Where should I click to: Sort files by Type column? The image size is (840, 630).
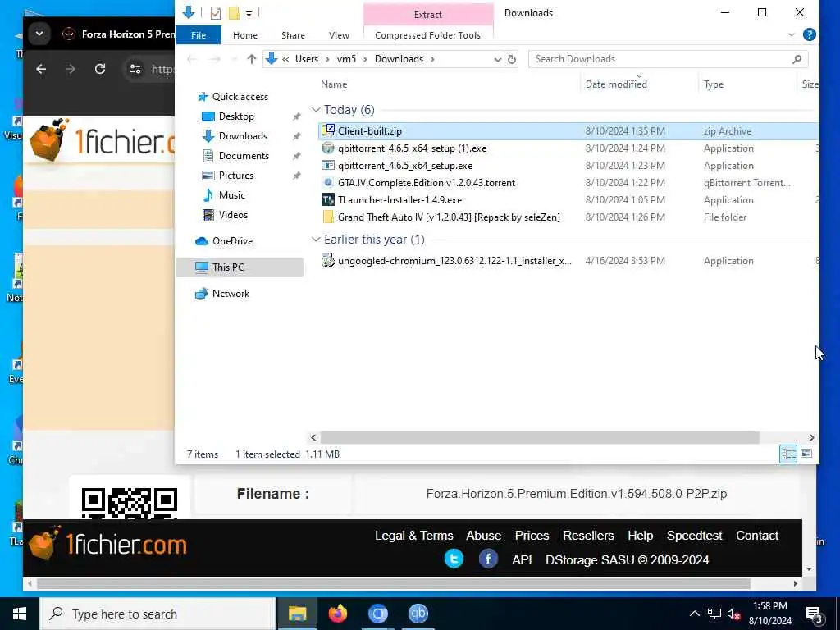(713, 84)
